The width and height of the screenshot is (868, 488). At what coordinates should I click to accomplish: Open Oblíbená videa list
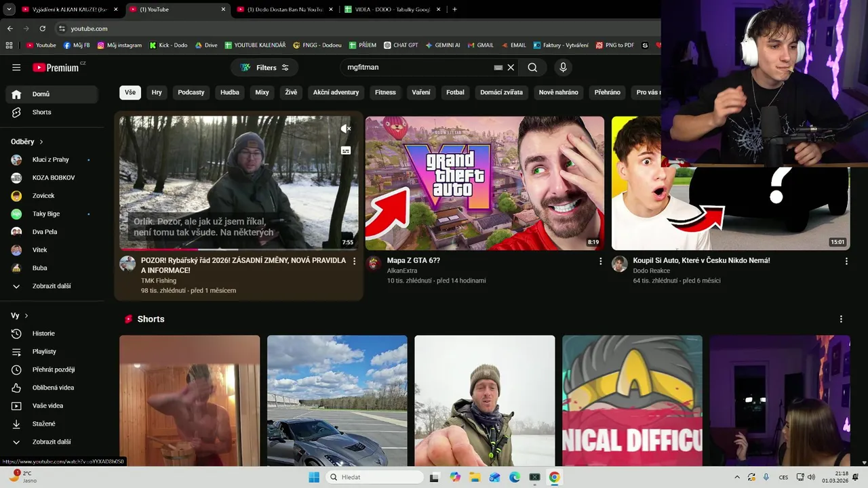[52, 388]
